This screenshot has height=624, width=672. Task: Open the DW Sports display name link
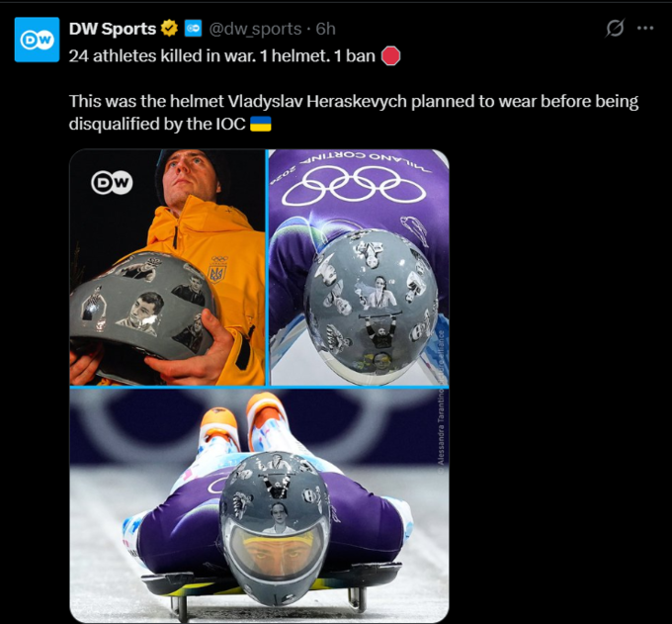pos(113,29)
